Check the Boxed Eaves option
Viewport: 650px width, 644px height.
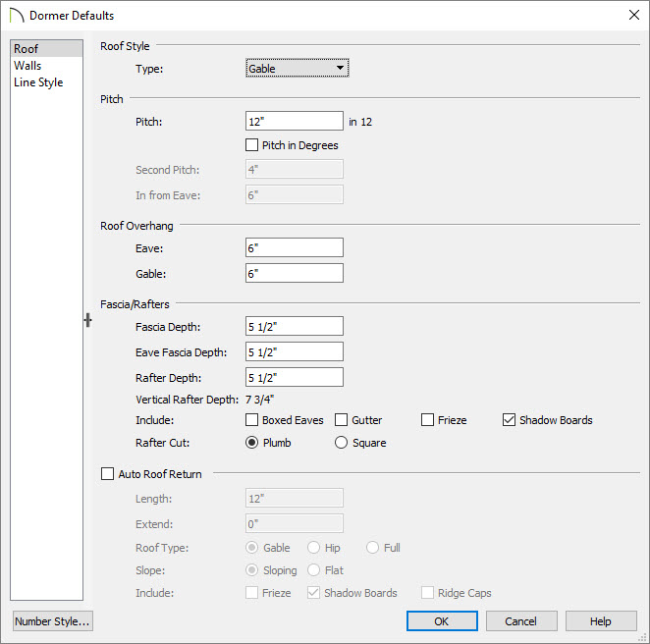click(x=251, y=420)
